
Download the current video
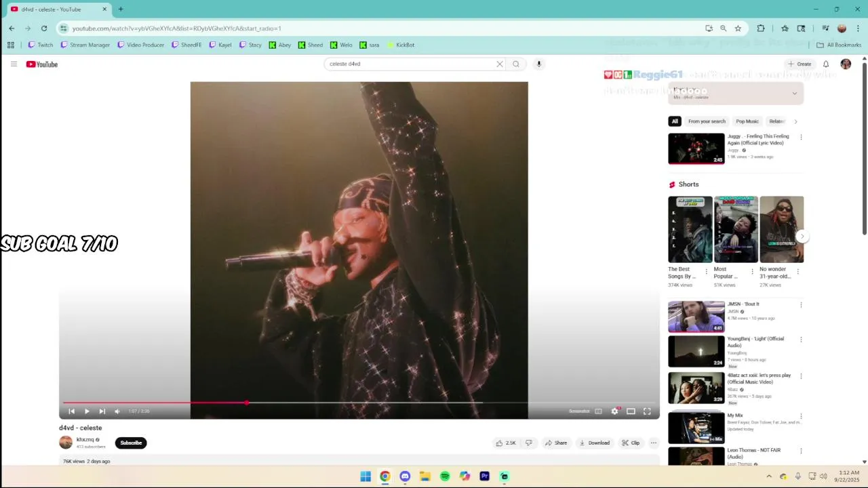pos(594,443)
